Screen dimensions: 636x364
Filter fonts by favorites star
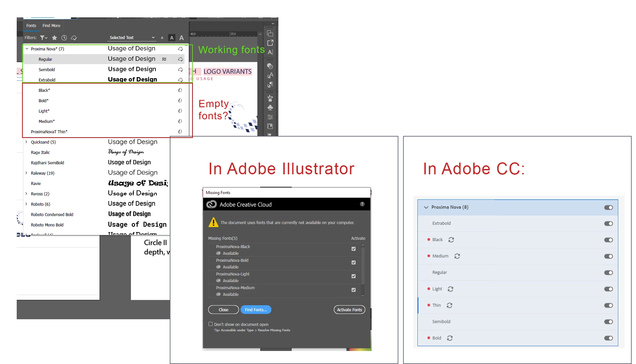(54, 38)
